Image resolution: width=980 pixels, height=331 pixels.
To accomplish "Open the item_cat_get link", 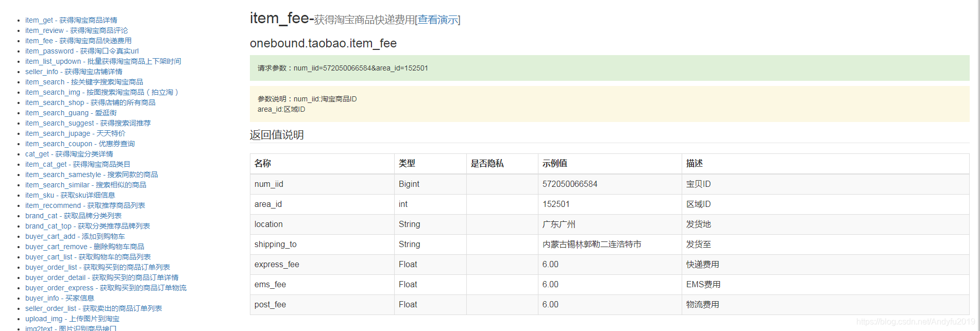I will [x=78, y=164].
